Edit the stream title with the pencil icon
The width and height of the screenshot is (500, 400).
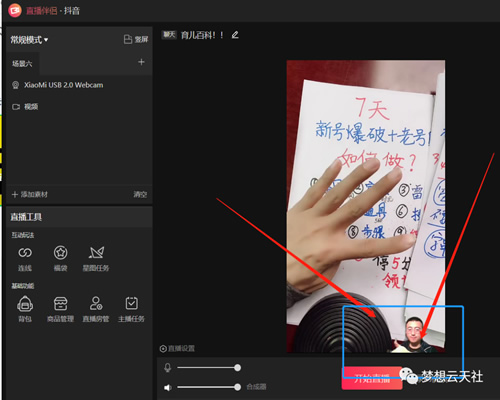tap(235, 35)
